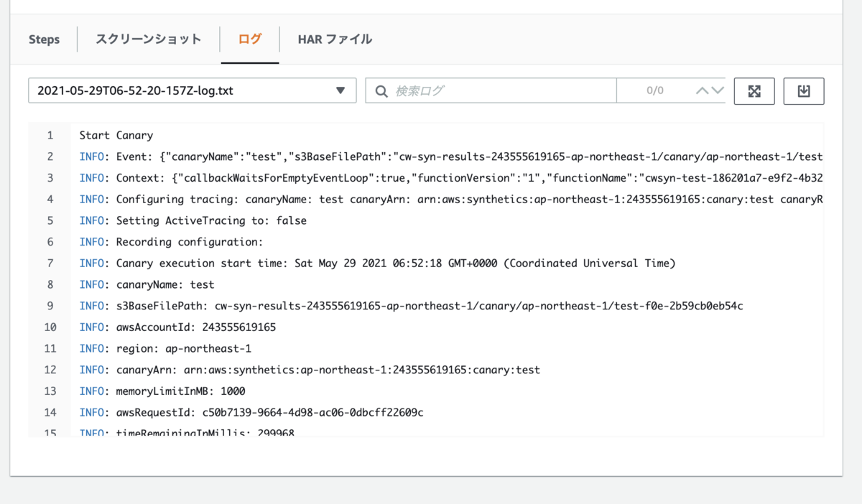Open the log file selector dropdown
This screenshot has width=862, height=504.
point(193,91)
